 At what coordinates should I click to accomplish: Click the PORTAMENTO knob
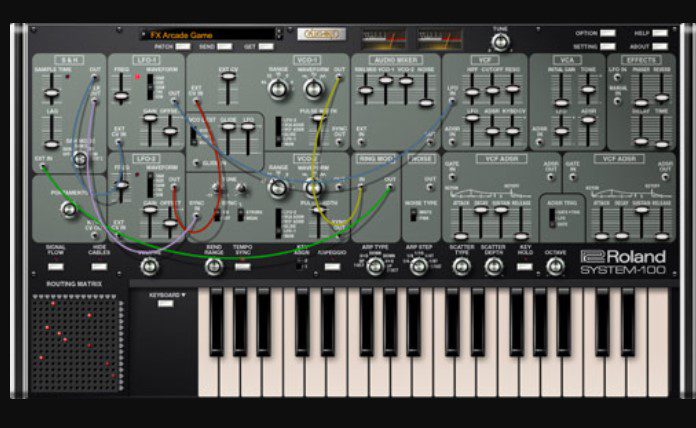pos(69,209)
